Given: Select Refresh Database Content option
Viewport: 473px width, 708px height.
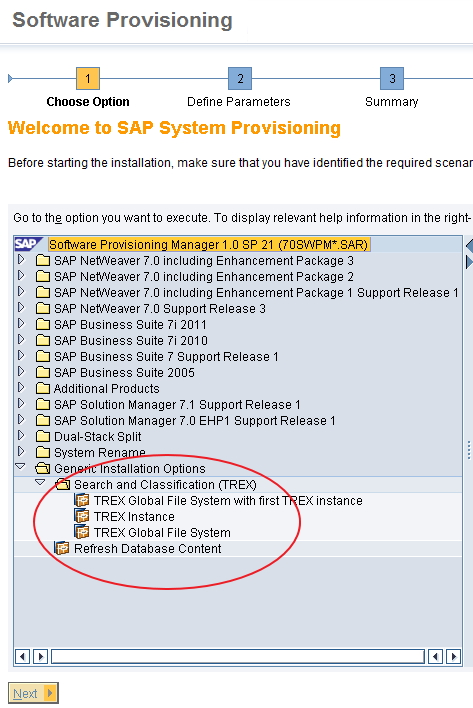Looking at the screenshot, I should tap(148, 549).
